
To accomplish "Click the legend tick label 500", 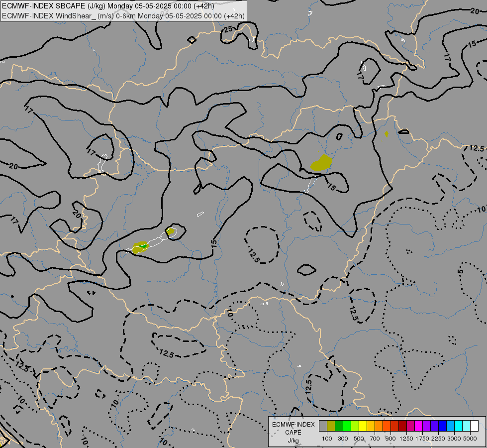I will [359, 439].
